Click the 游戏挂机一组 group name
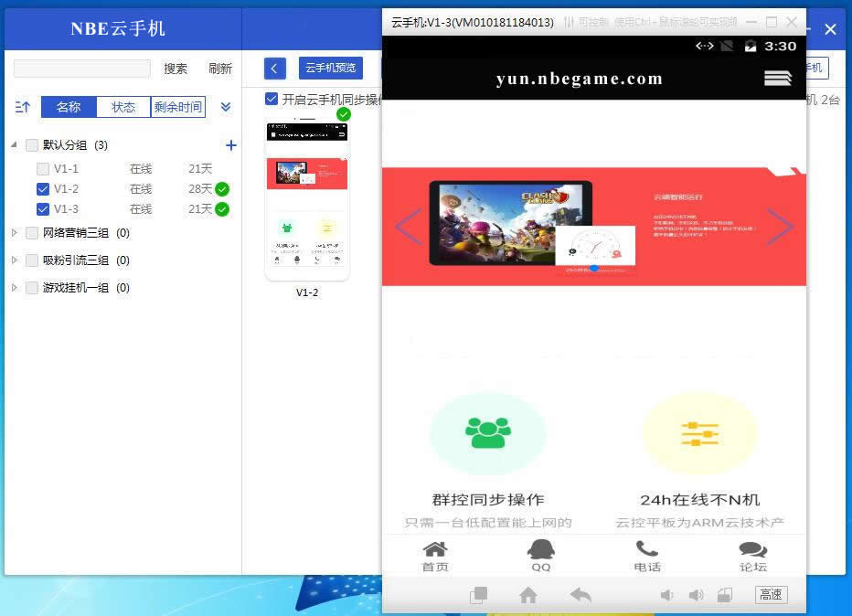The height and width of the screenshot is (616, 852). [76, 288]
